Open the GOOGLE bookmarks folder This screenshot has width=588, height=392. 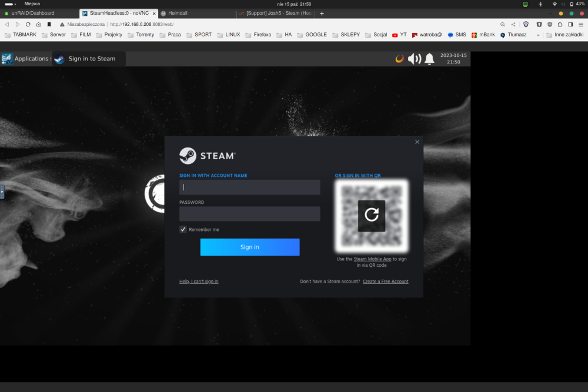[312, 35]
